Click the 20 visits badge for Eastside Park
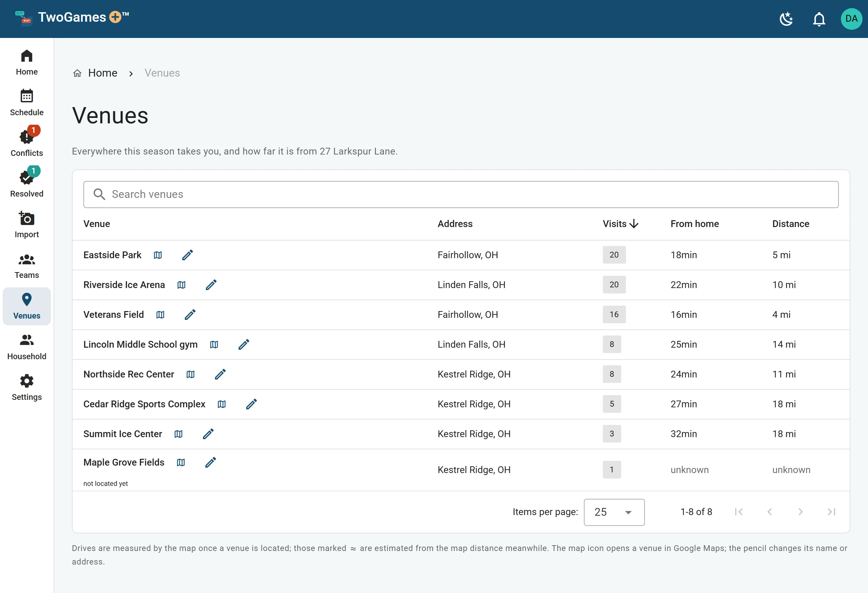Viewport: 868px width, 593px height. tap(614, 255)
